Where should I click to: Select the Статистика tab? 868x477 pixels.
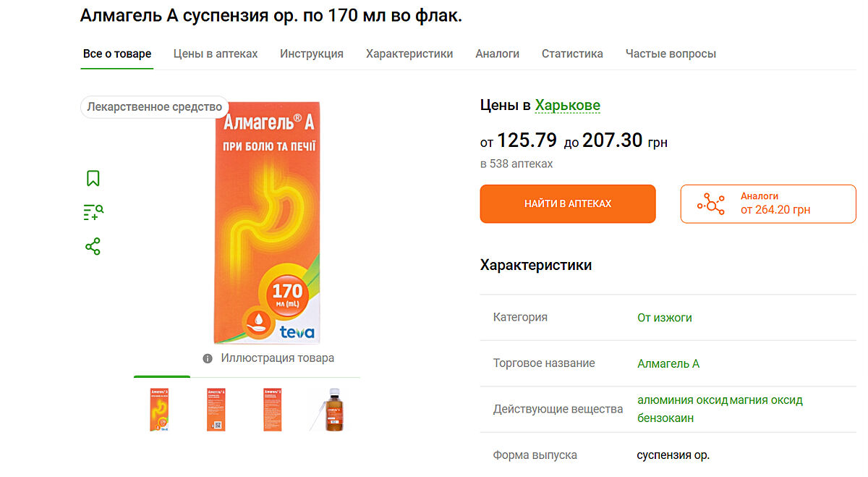[572, 54]
